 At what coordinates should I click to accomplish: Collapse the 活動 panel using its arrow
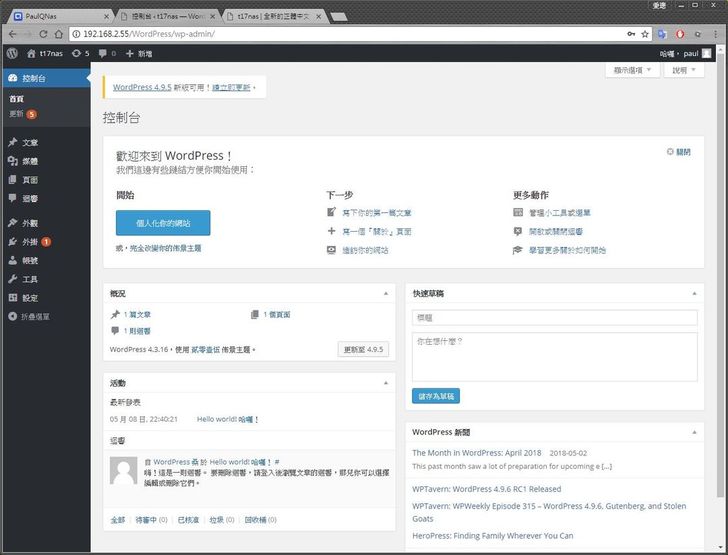tap(387, 383)
